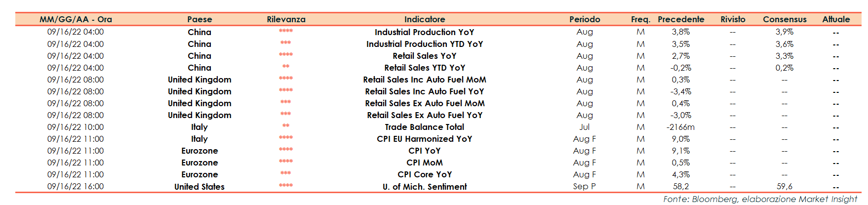Click the Paese column header
Viewport: 868px width, 205px height.
click(x=199, y=19)
